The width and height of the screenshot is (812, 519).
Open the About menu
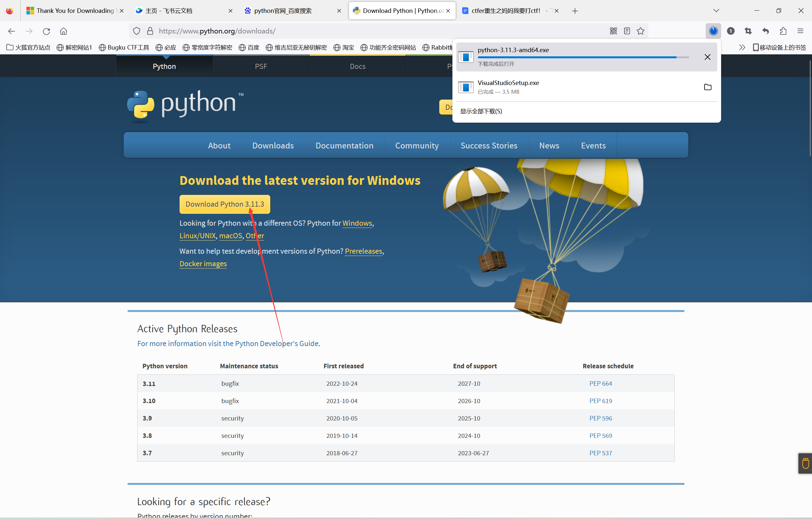coord(219,145)
